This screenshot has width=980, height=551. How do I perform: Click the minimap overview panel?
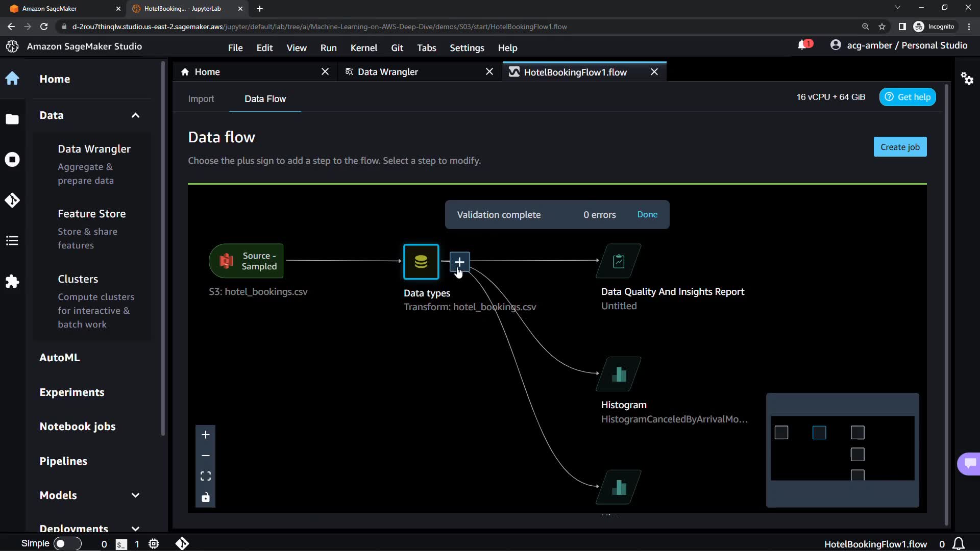(842, 449)
